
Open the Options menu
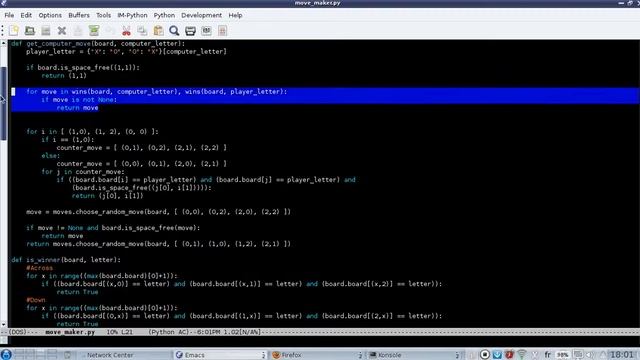50,15
